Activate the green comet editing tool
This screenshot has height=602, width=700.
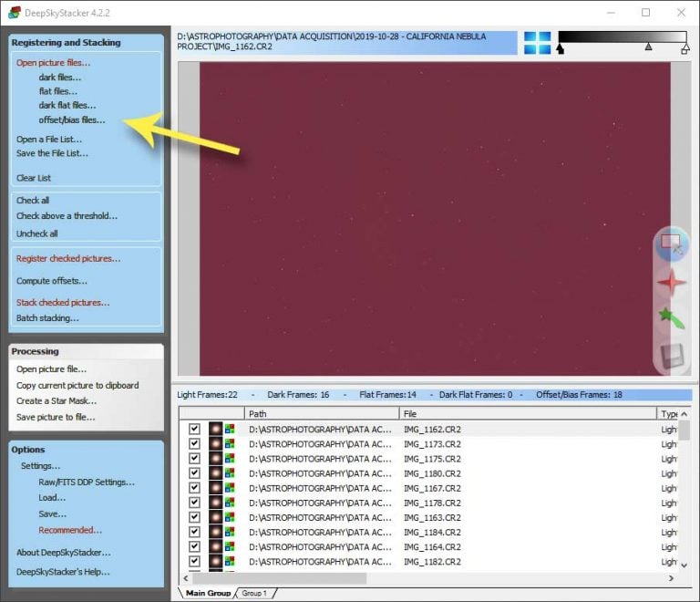click(x=672, y=318)
